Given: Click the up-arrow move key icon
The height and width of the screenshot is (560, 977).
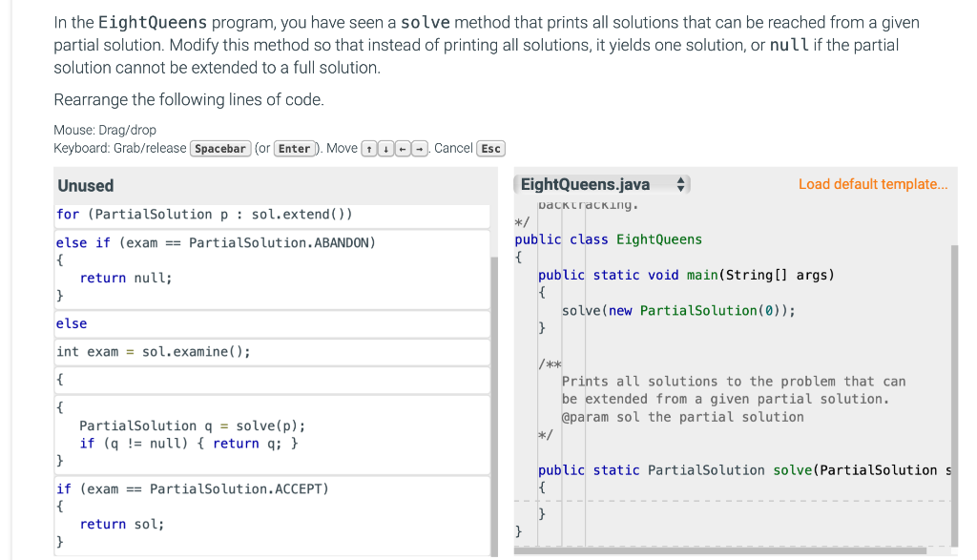Looking at the screenshot, I should (x=370, y=148).
